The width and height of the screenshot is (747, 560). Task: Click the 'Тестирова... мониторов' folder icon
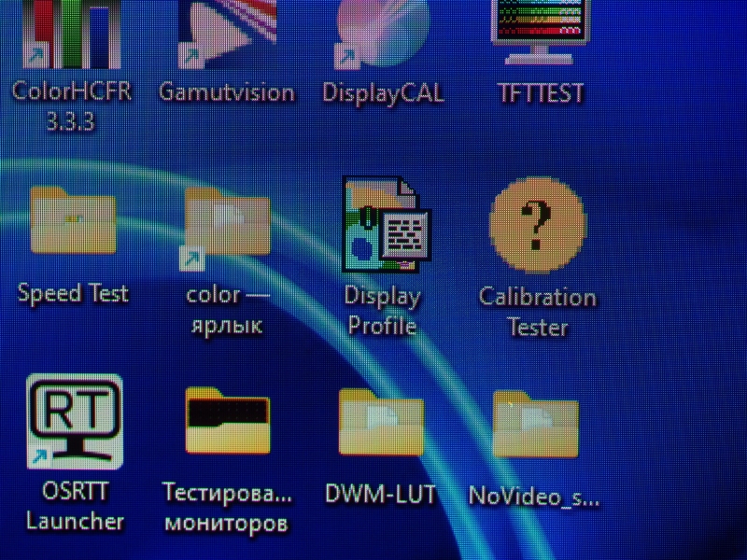coord(227,421)
